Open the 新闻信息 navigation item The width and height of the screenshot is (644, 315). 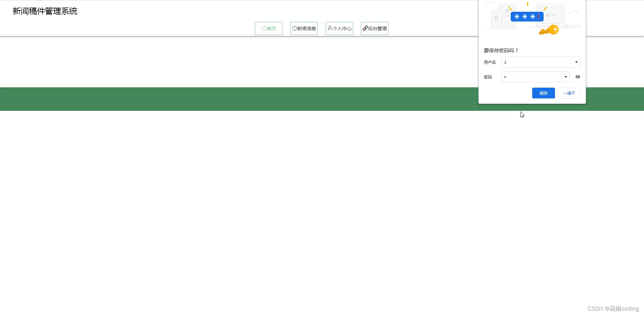click(304, 29)
